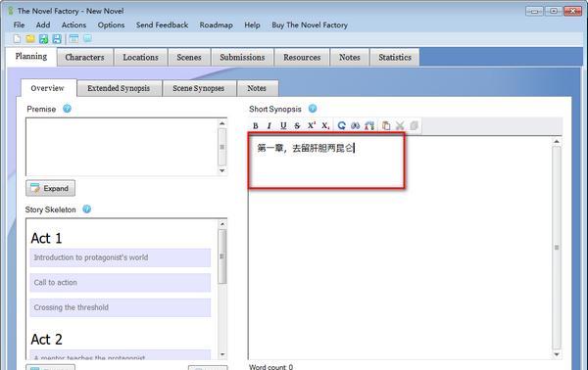Open the Options menu
The height and width of the screenshot is (370, 588).
(111, 25)
